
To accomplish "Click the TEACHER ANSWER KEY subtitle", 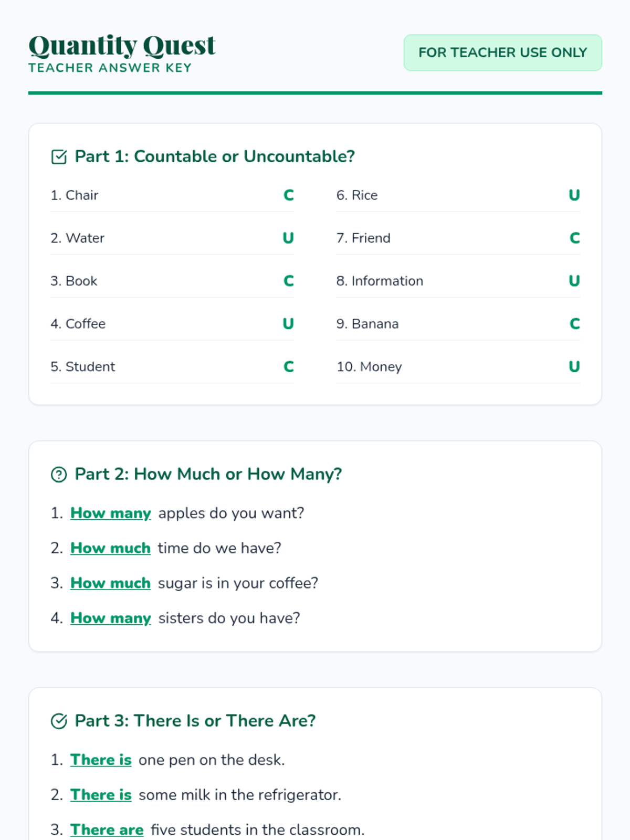I will click(110, 68).
